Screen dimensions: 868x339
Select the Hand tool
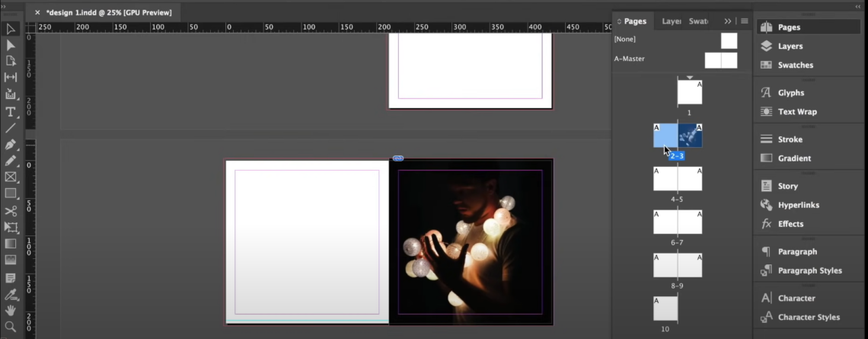[11, 311]
